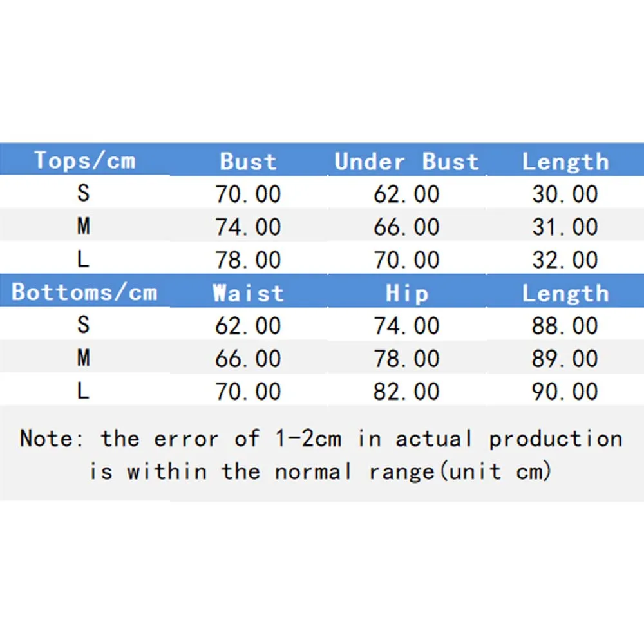Click the Bottoms size S hip value 74.00
644x644 pixels.
(406, 326)
